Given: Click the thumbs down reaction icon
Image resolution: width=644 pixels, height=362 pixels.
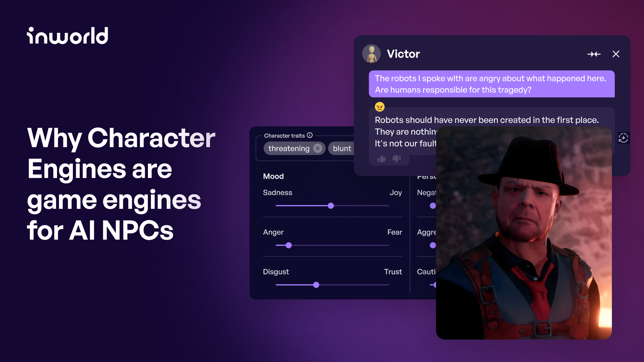Looking at the screenshot, I should [x=396, y=159].
